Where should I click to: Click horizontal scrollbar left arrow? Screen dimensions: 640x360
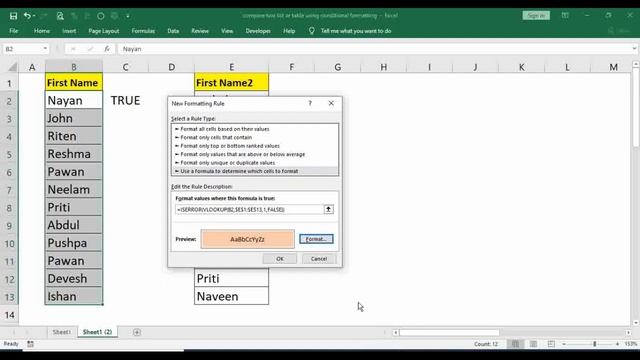point(395,333)
